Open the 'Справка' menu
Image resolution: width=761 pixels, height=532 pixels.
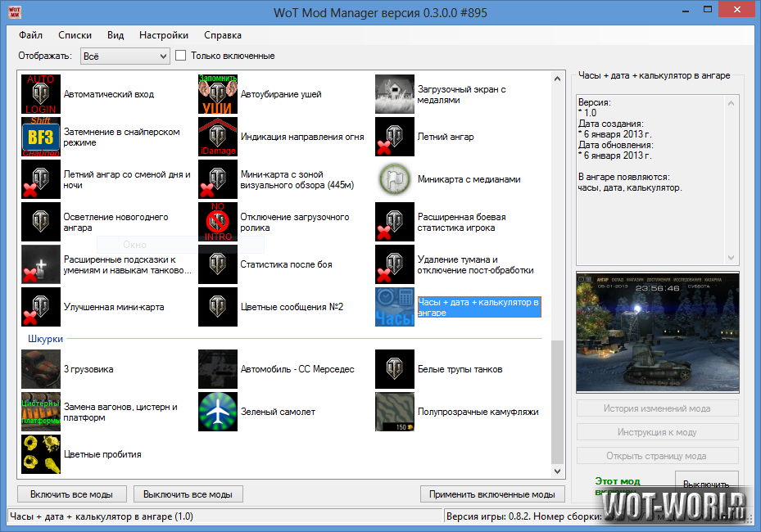(x=223, y=35)
